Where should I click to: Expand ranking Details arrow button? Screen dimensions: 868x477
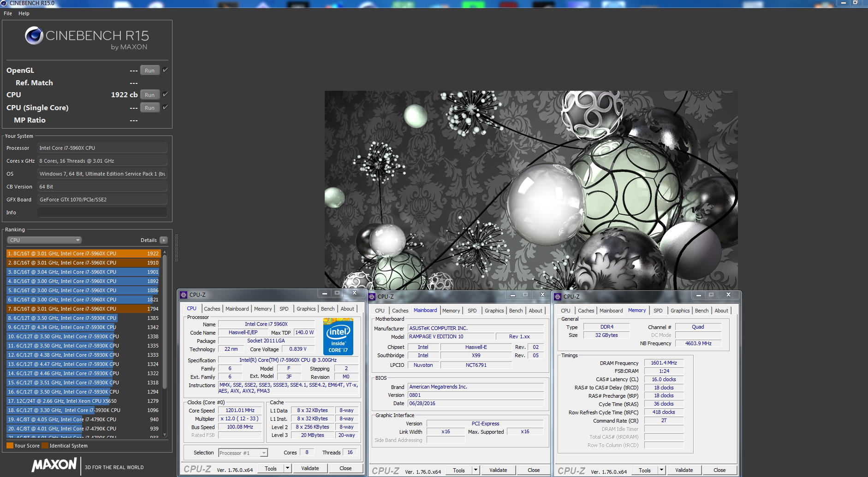164,240
